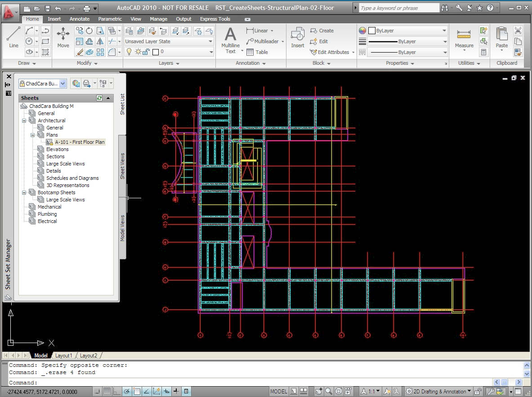The image size is (532, 397).
Task: Click the Zoom magnifier in status bar
Action: point(328,391)
